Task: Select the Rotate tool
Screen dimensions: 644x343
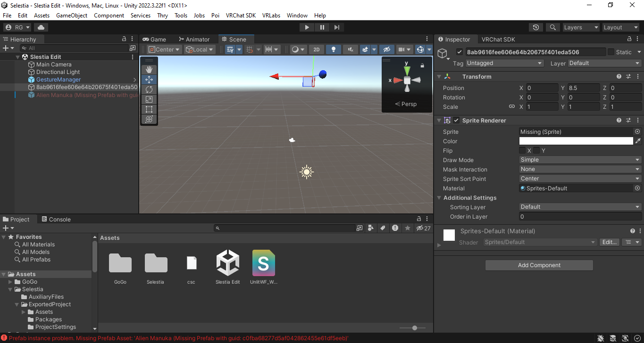Action: pyautogui.click(x=149, y=90)
